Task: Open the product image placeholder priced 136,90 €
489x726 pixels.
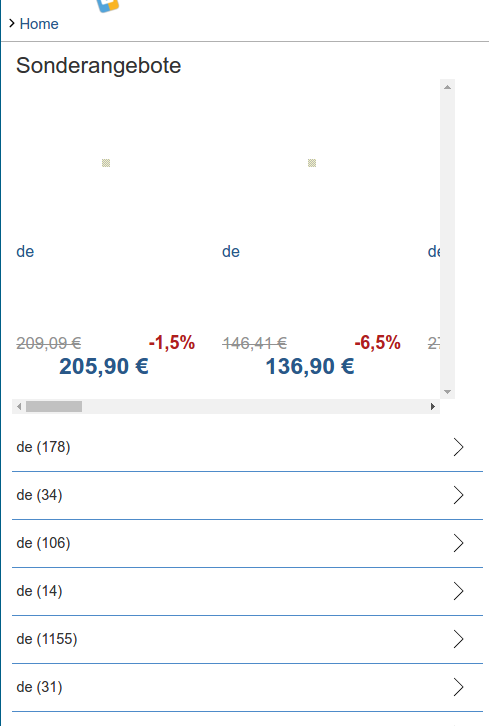Action: [312, 163]
